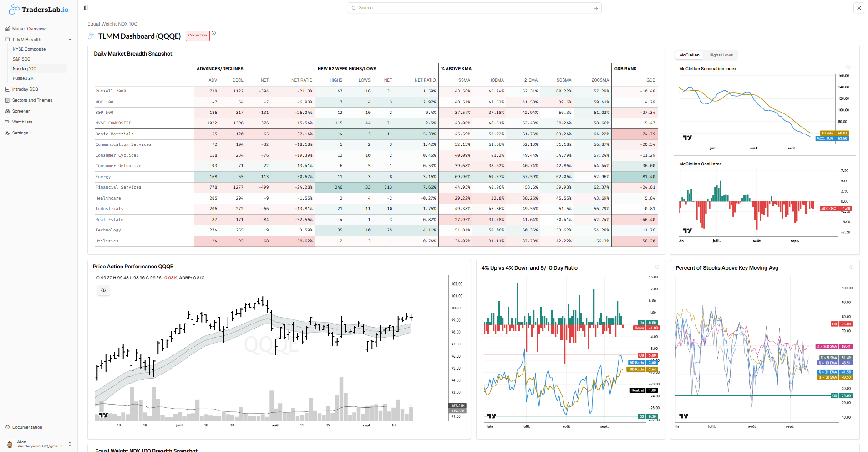Click the LOWS column header
The width and height of the screenshot is (868, 452).
coord(365,80)
